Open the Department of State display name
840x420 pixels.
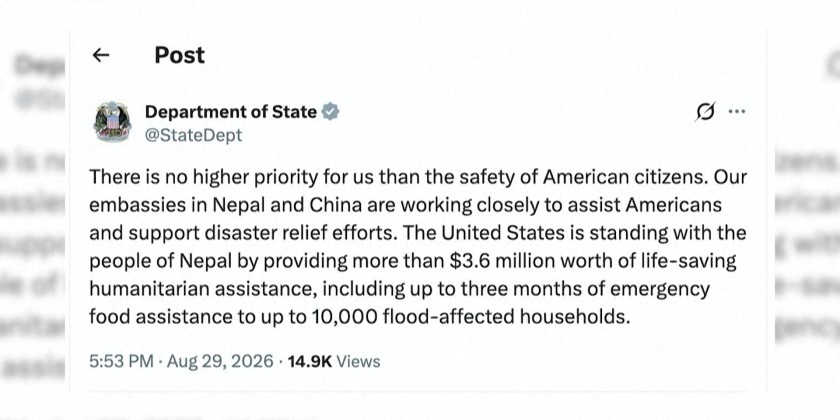point(231,111)
